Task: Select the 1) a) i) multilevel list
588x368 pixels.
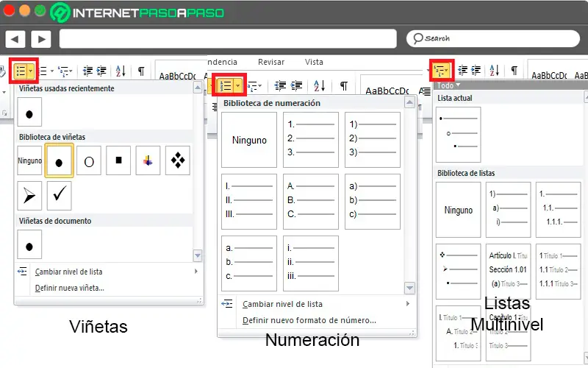Action: tap(508, 210)
